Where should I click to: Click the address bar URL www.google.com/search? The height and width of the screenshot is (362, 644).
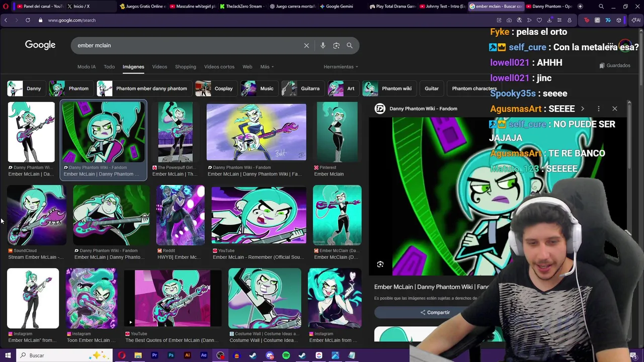click(72, 20)
